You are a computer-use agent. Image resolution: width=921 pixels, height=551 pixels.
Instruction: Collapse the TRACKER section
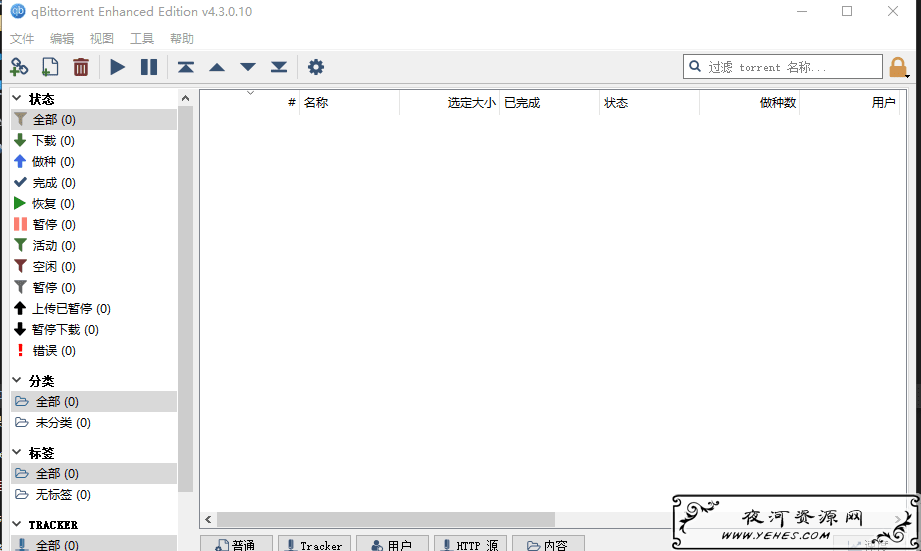17,524
